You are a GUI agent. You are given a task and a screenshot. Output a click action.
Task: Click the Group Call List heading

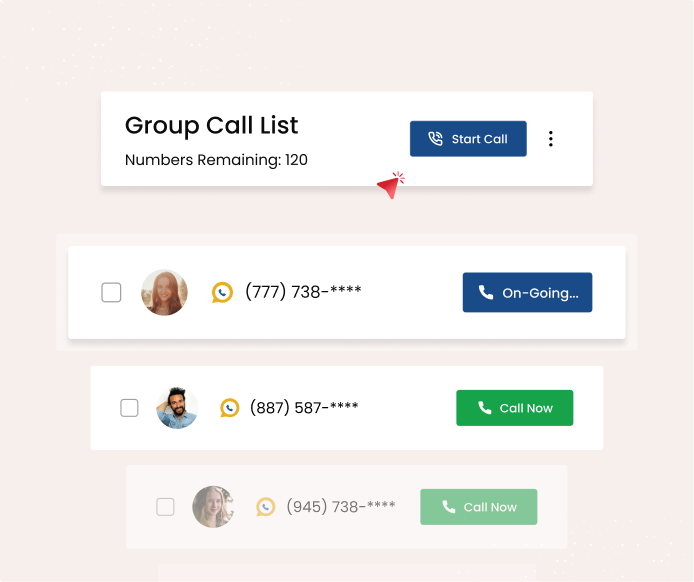[211, 126]
